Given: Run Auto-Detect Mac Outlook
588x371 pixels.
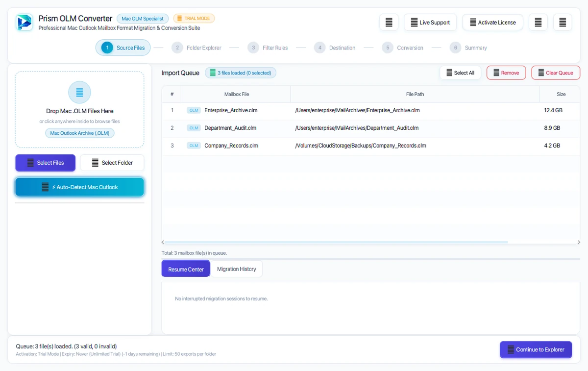Looking at the screenshot, I should coord(79,187).
